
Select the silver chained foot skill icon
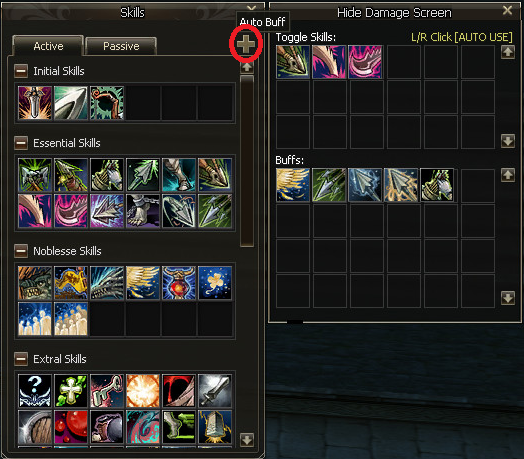(x=143, y=211)
